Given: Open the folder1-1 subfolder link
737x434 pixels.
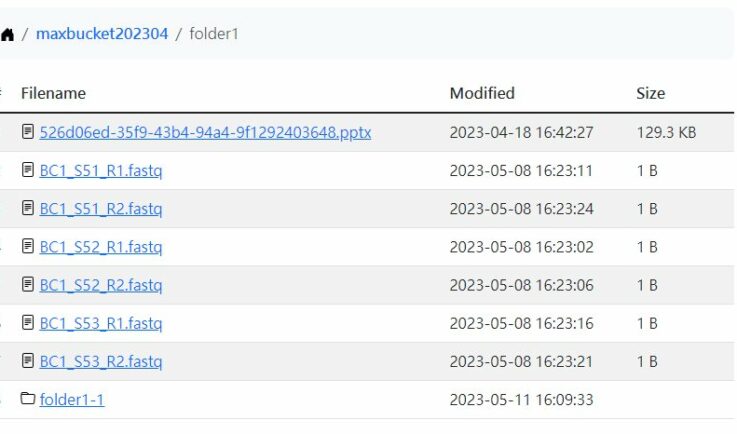Looking at the screenshot, I should [72, 399].
